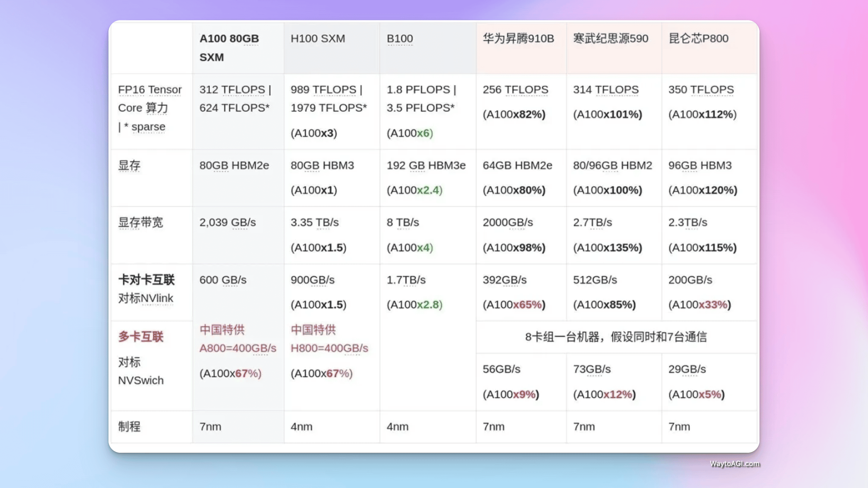868x488 pixels.
Task: Select the "8 TB/s" bandwidth value
Action: point(403,222)
